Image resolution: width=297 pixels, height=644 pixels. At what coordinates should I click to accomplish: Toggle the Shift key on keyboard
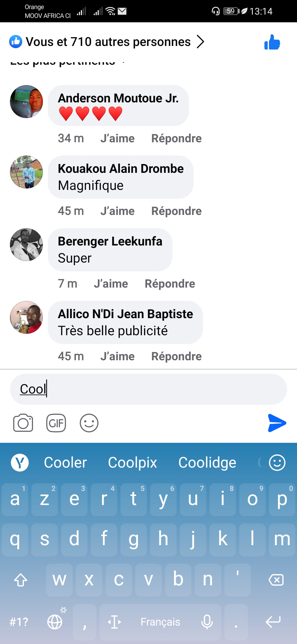(x=21, y=580)
